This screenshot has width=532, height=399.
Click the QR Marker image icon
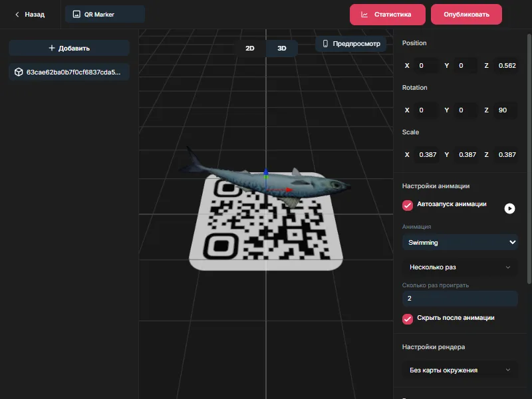[76, 14]
